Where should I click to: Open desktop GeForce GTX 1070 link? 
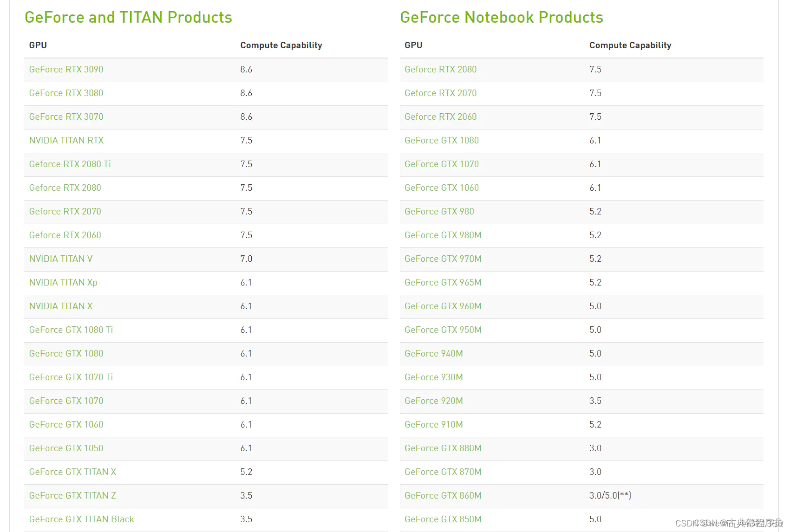click(x=66, y=401)
